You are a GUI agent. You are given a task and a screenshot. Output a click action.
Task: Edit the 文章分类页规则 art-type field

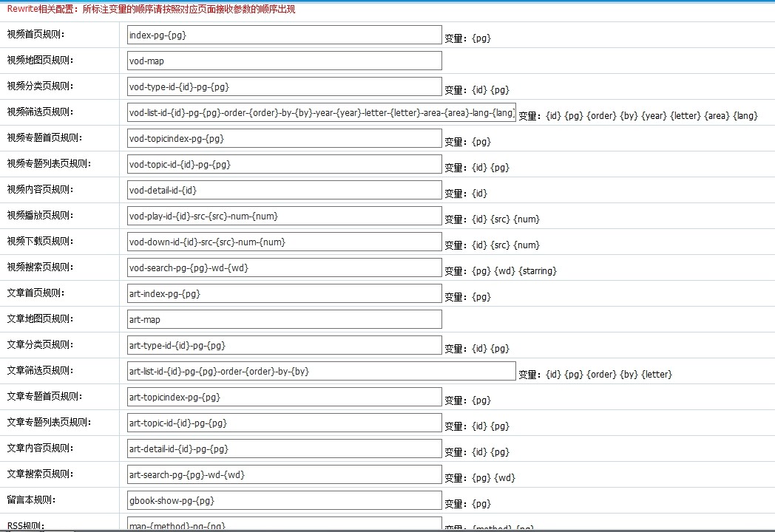[284, 345]
